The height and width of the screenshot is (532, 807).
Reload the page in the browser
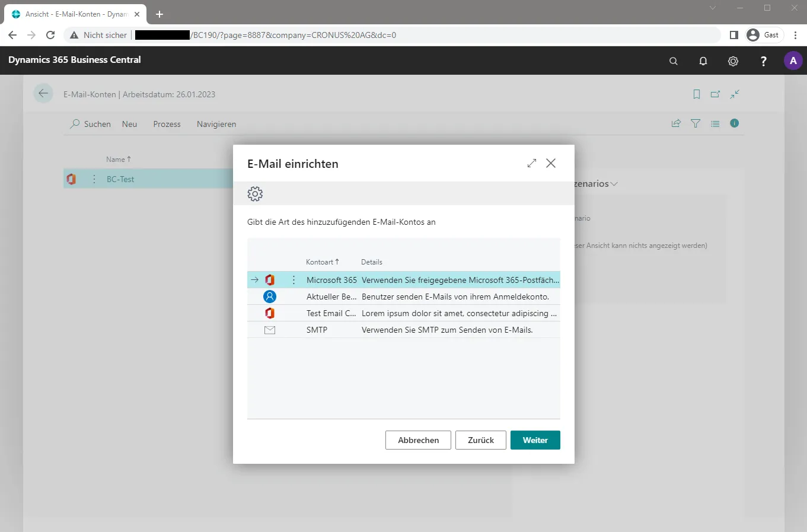tap(50, 35)
